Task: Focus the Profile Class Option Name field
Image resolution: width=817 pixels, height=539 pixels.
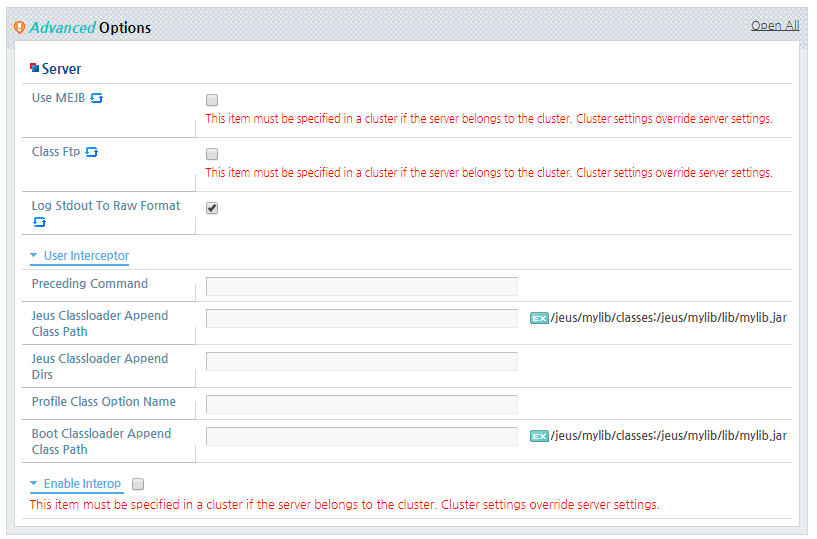Action: 362,405
